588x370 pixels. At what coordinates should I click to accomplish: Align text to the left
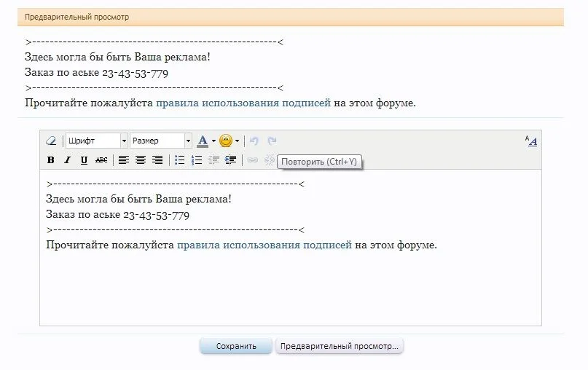pyautogui.click(x=124, y=160)
